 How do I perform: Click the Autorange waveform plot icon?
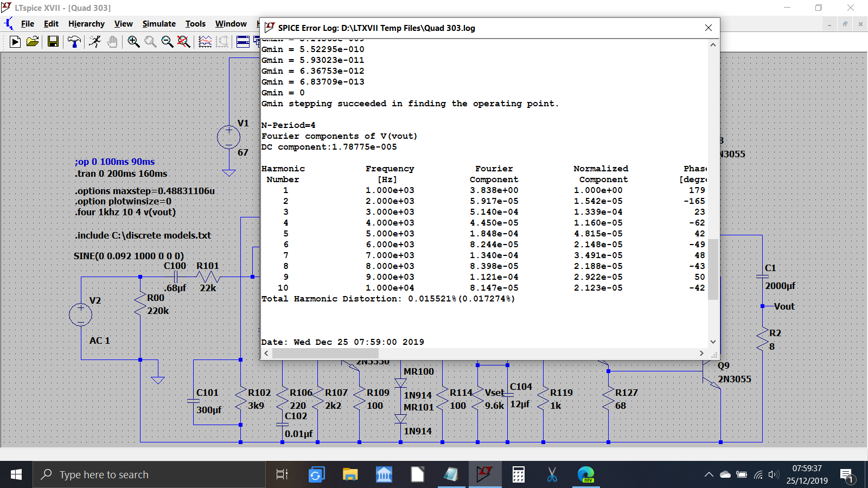[x=205, y=42]
